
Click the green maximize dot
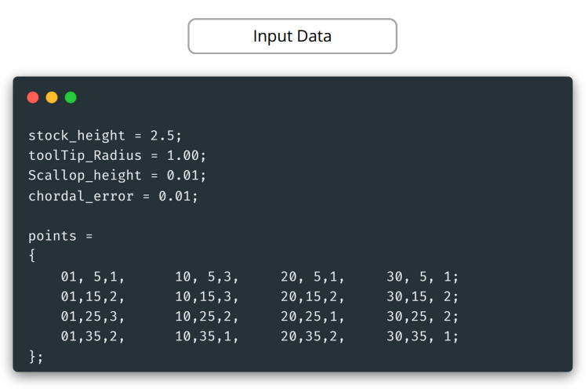click(x=71, y=97)
